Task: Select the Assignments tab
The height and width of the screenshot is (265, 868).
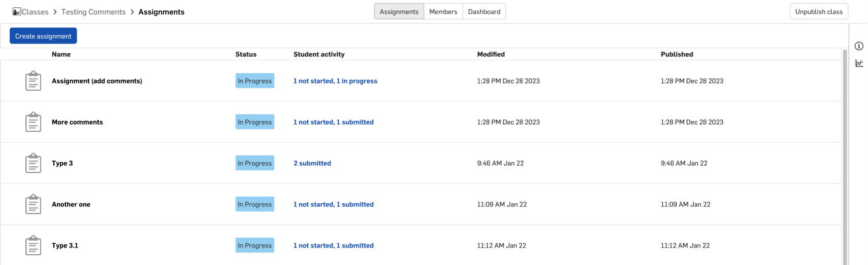Action: point(399,11)
